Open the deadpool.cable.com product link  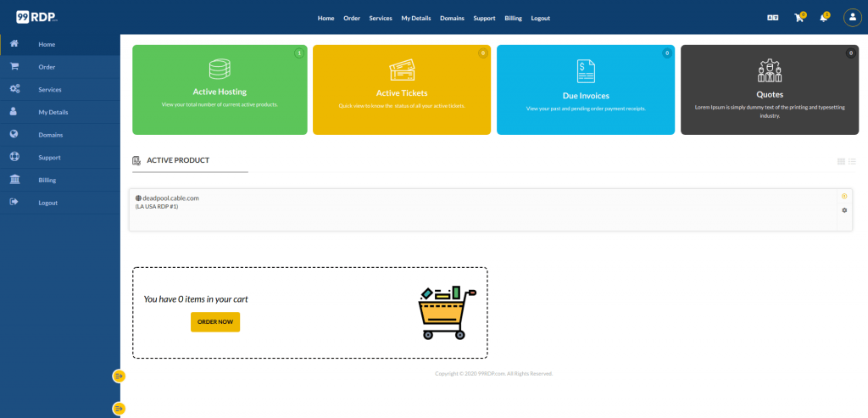170,198
